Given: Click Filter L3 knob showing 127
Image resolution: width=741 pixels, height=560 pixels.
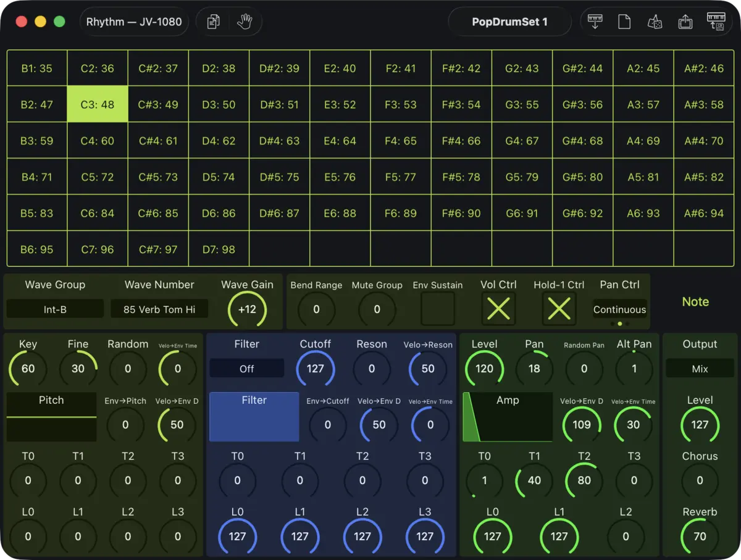Looking at the screenshot, I should click(425, 536).
